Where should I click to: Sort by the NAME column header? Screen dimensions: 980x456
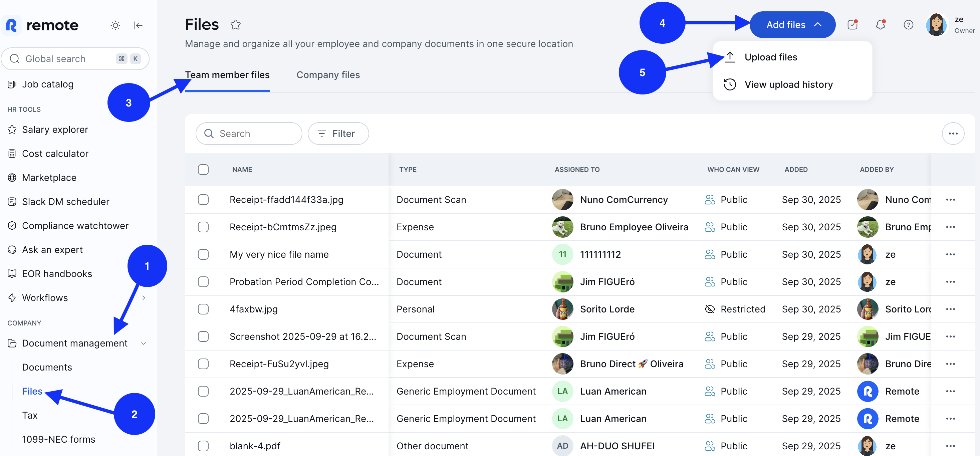pos(242,170)
